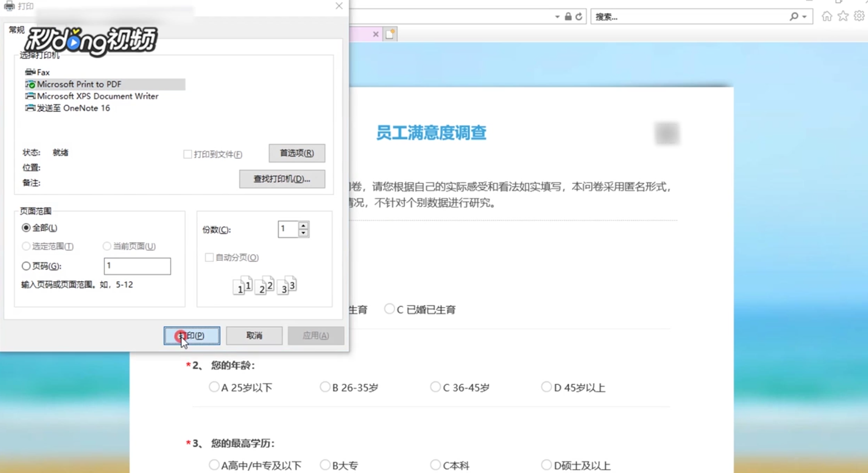Enable the 打印到文件 checkbox

coord(188,154)
